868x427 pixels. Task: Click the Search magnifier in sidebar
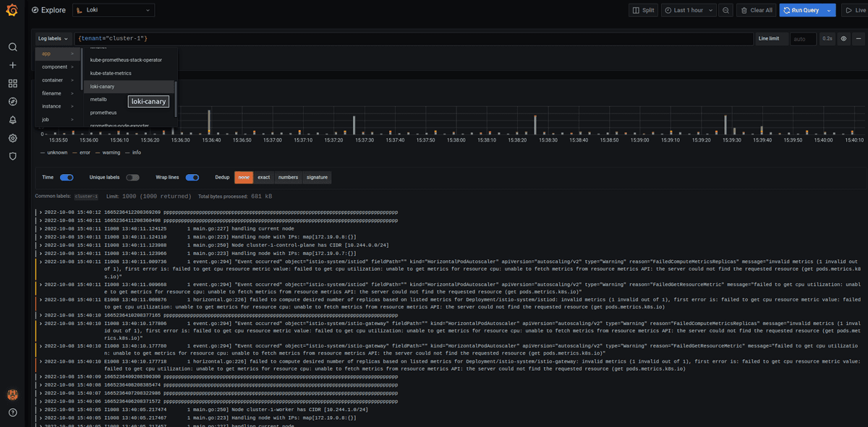[x=12, y=47]
